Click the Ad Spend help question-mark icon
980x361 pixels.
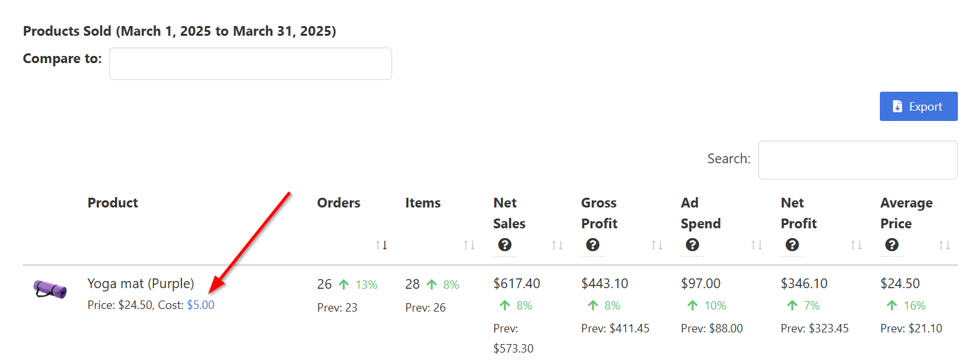click(x=693, y=245)
